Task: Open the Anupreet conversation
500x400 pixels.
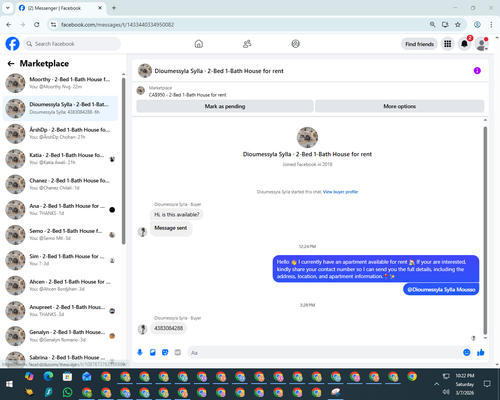Action: pos(60,311)
